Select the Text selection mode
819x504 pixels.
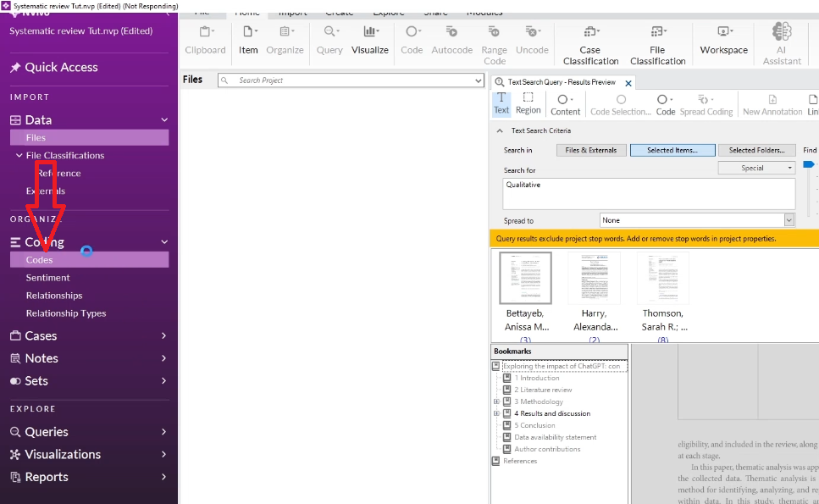(x=501, y=103)
